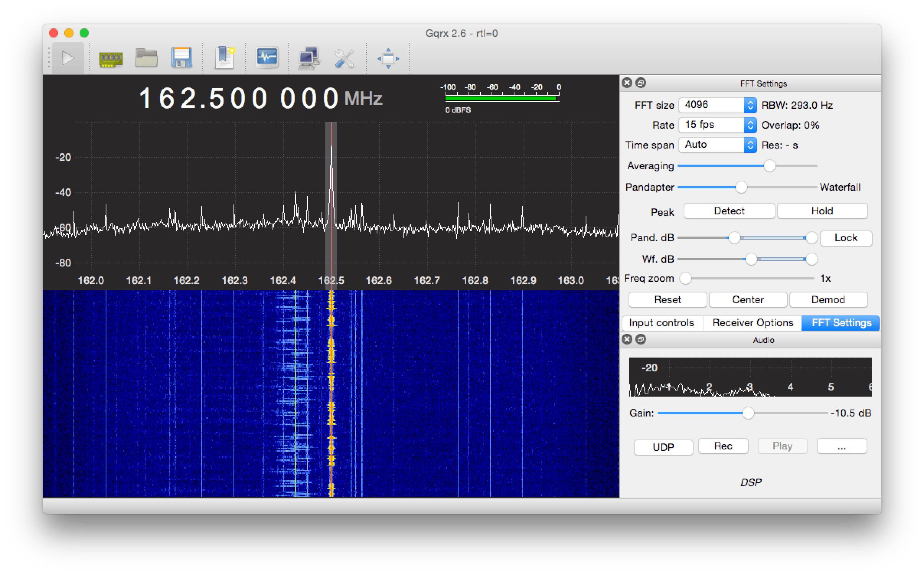Viewport: 924px width, 575px height.
Task: Toggle the peak Hold button
Action: coord(822,211)
